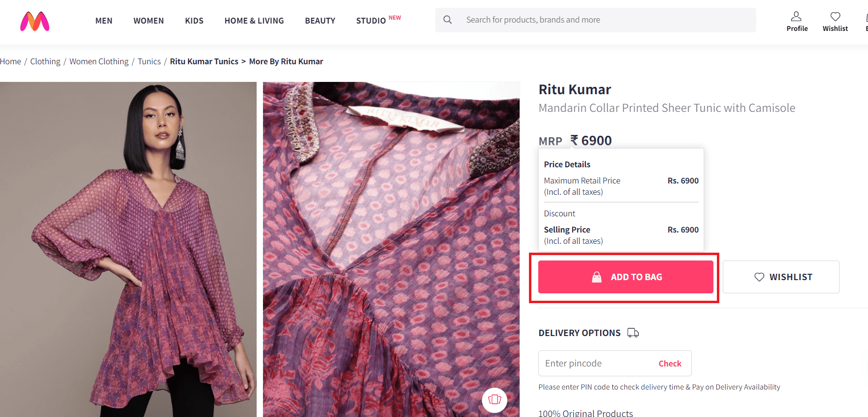This screenshot has height=417, width=868.
Task: Click Check to verify pincode delivery
Action: coord(669,363)
